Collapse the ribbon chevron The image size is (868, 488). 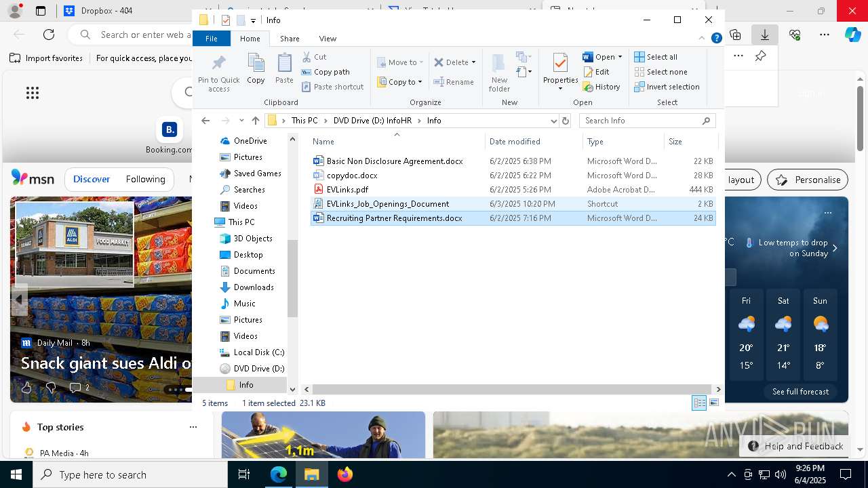point(703,39)
